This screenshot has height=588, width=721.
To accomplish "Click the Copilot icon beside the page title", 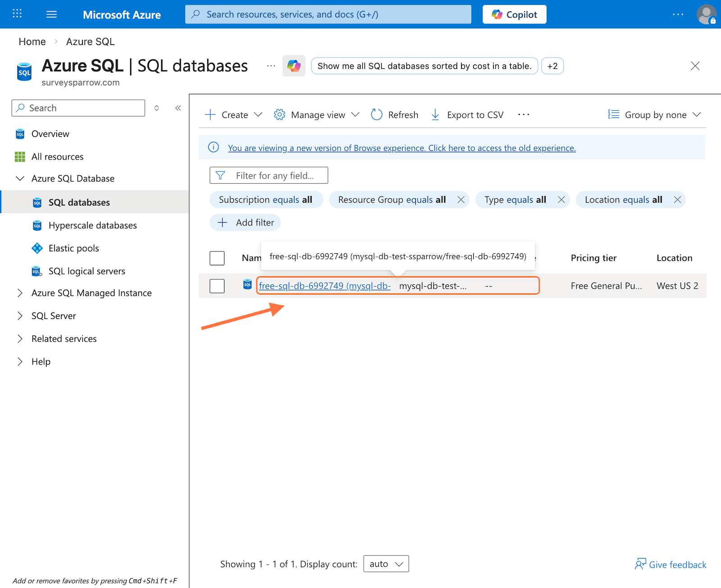I will (x=294, y=66).
